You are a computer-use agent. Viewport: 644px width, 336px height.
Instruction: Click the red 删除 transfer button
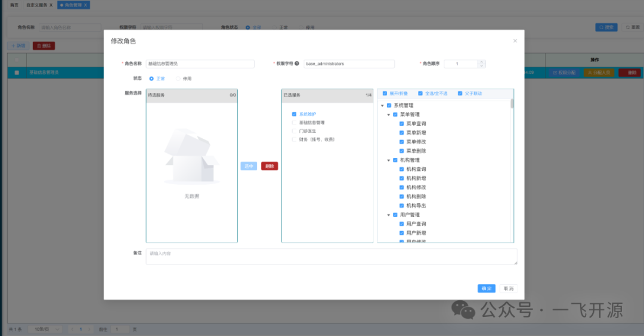point(270,166)
